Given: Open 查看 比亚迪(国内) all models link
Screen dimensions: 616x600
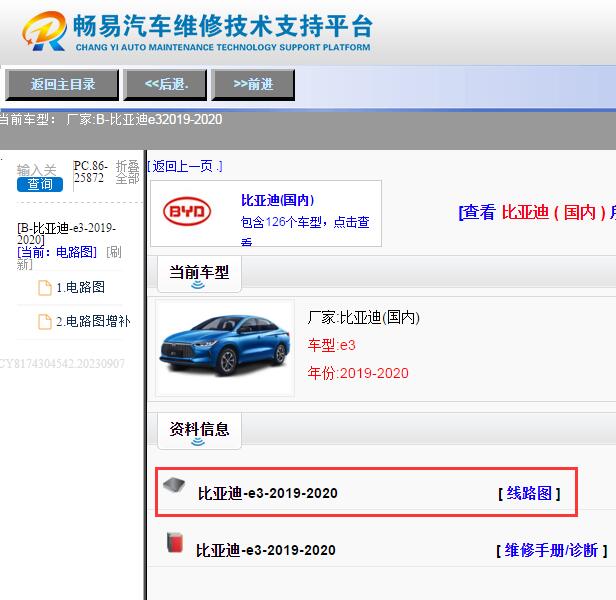Looking at the screenshot, I should (537, 213).
